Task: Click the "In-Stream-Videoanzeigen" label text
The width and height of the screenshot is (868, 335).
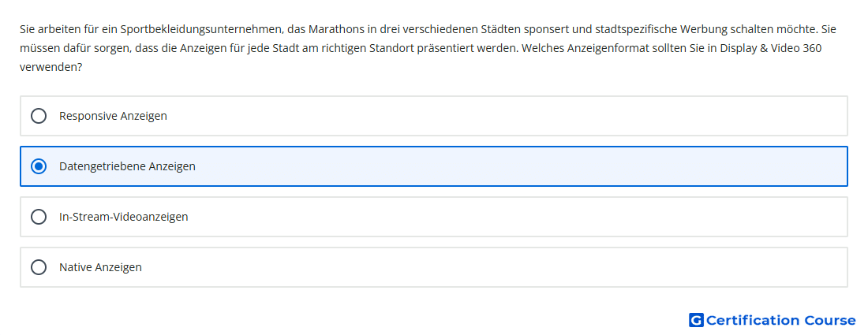Action: click(x=123, y=217)
